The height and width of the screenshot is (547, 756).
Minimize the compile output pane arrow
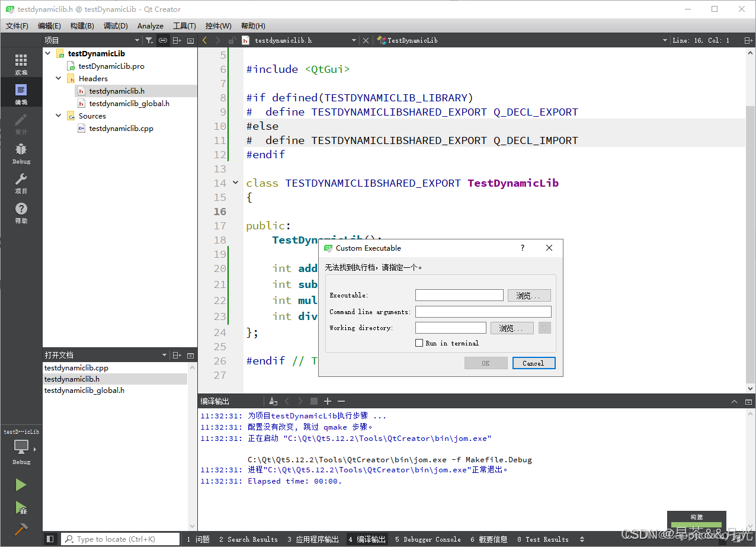point(735,401)
